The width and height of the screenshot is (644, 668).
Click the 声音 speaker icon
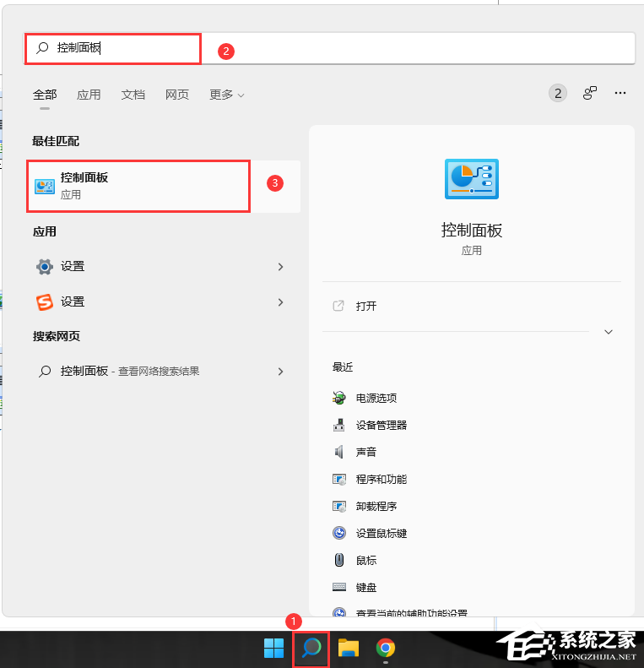[339, 452]
